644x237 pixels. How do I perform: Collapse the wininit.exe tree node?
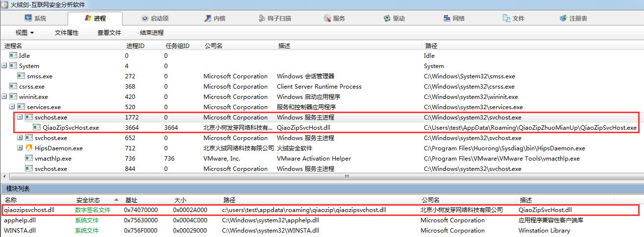tap(4, 96)
